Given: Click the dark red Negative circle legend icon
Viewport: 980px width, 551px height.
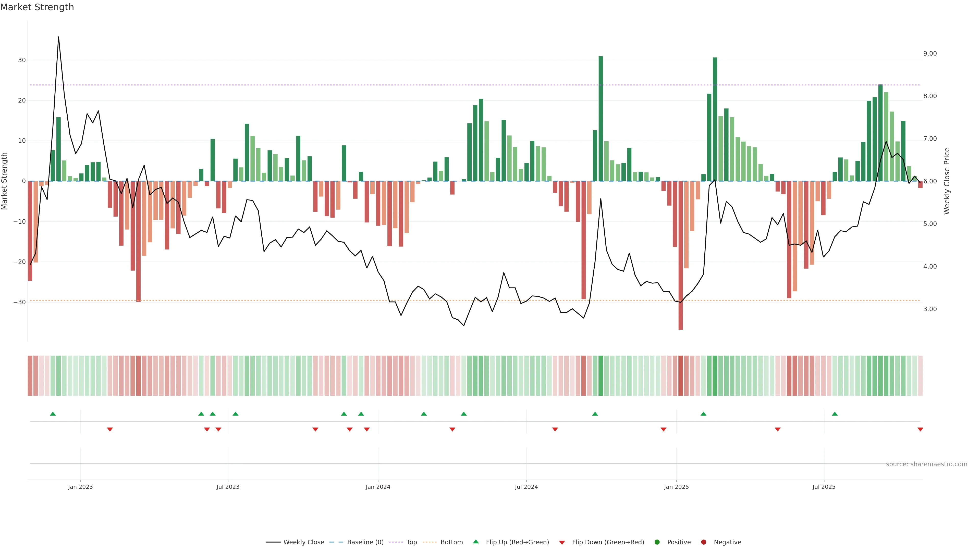Looking at the screenshot, I should click(703, 542).
